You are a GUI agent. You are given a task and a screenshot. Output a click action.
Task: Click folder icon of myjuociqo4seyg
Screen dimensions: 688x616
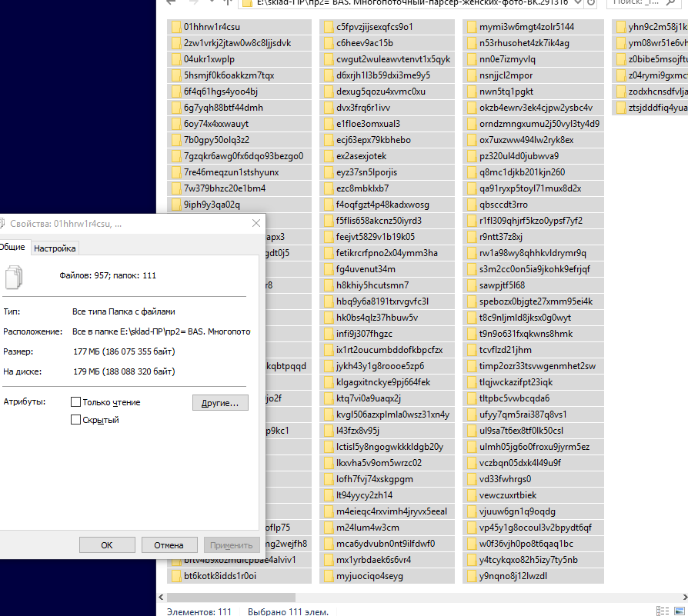tap(329, 576)
